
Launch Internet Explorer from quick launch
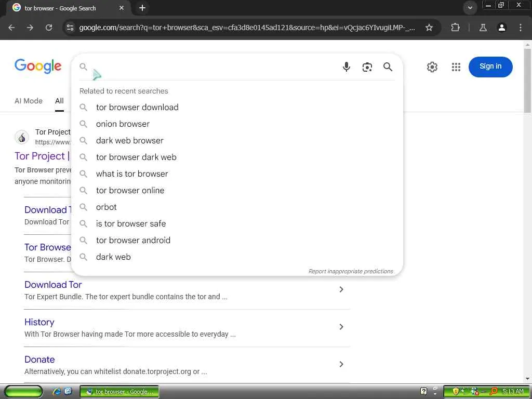57,391
